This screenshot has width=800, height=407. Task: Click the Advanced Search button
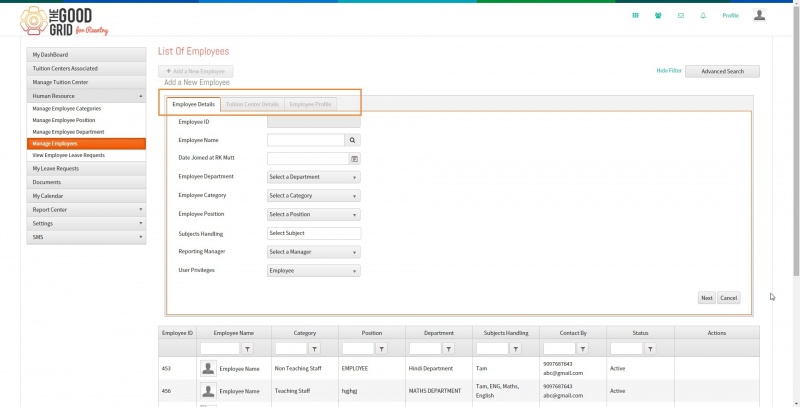point(722,71)
